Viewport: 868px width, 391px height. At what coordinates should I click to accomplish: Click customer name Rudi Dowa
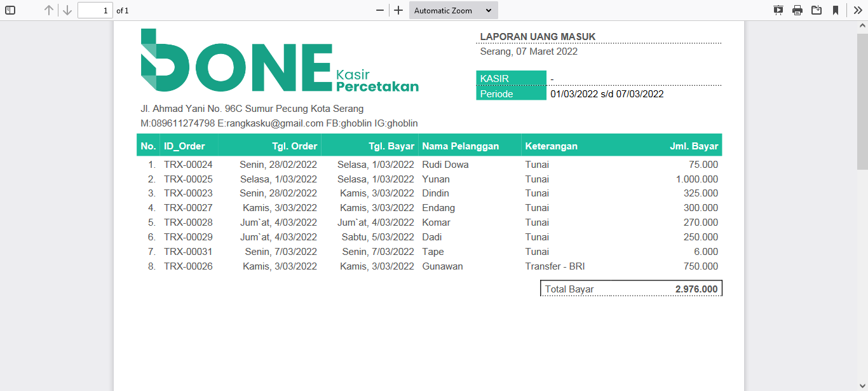[x=445, y=165]
